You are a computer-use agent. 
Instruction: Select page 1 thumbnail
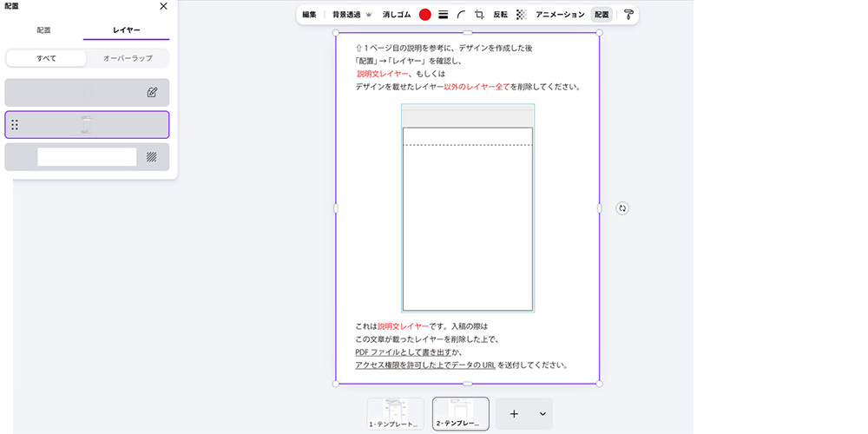[x=395, y=414]
